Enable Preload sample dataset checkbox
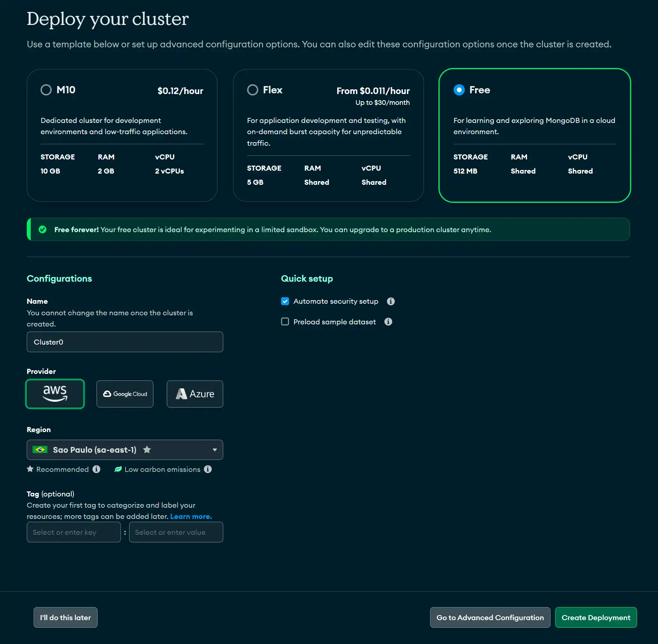Viewport: 658px width, 644px height. click(285, 321)
